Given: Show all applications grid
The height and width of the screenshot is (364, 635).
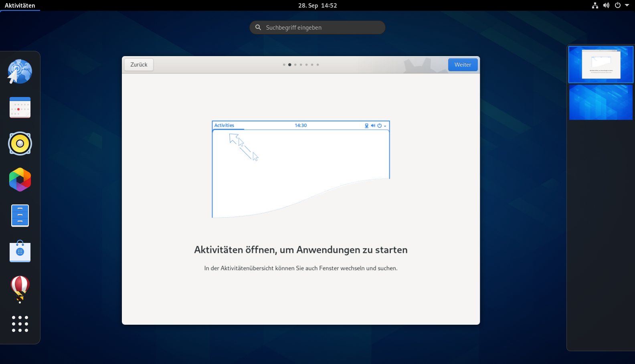Looking at the screenshot, I should [20, 324].
